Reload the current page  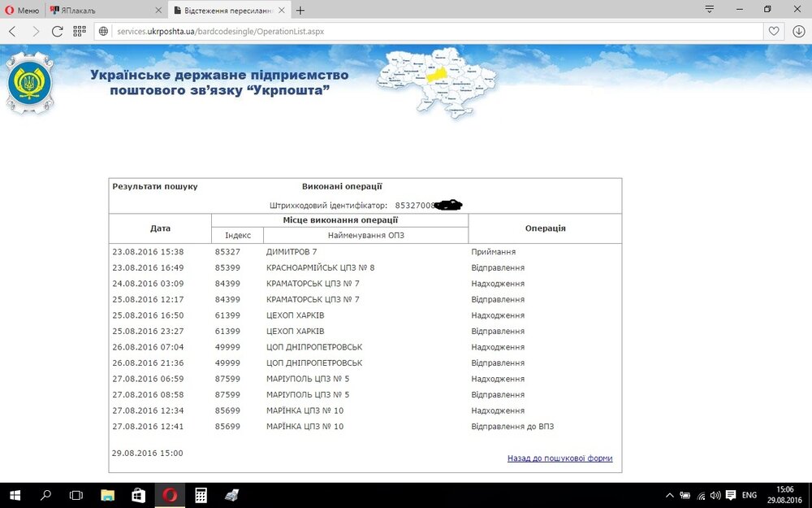[58, 31]
